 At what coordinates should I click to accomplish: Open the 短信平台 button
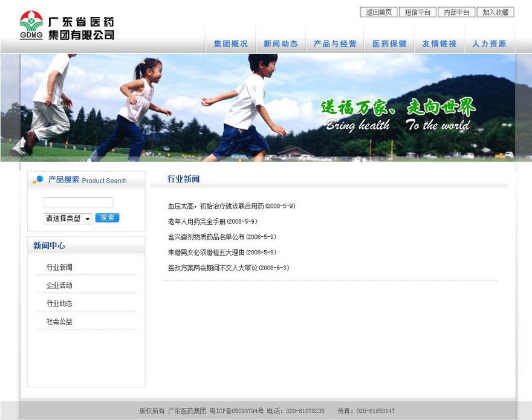click(x=417, y=12)
